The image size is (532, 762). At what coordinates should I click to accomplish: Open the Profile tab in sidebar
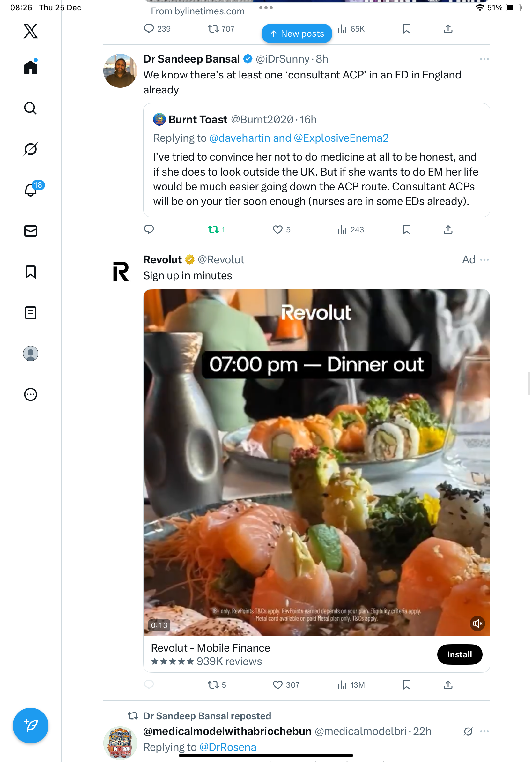31,354
